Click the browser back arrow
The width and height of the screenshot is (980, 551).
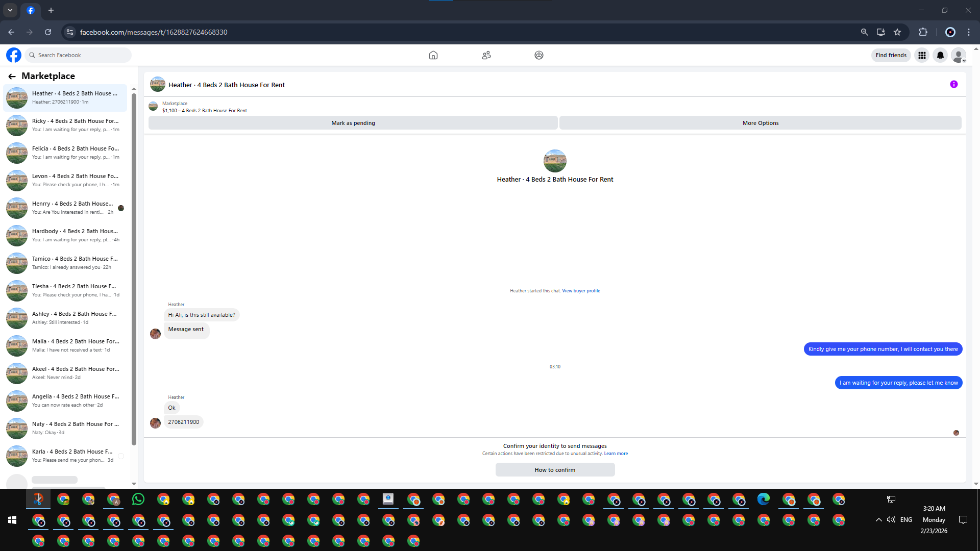pos(11,32)
